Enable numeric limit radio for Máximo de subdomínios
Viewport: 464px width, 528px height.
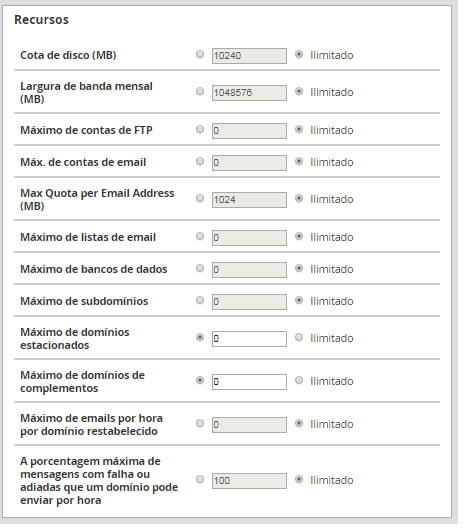pyautogui.click(x=200, y=300)
